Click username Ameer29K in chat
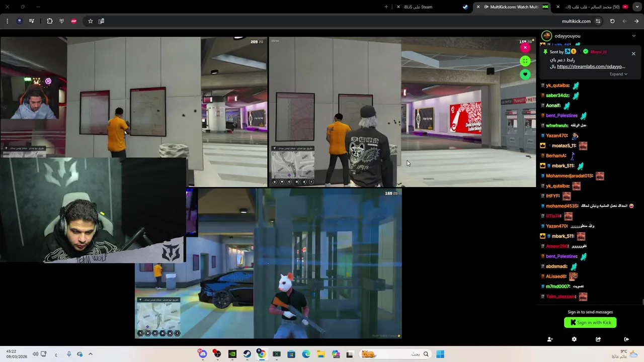 557,246
